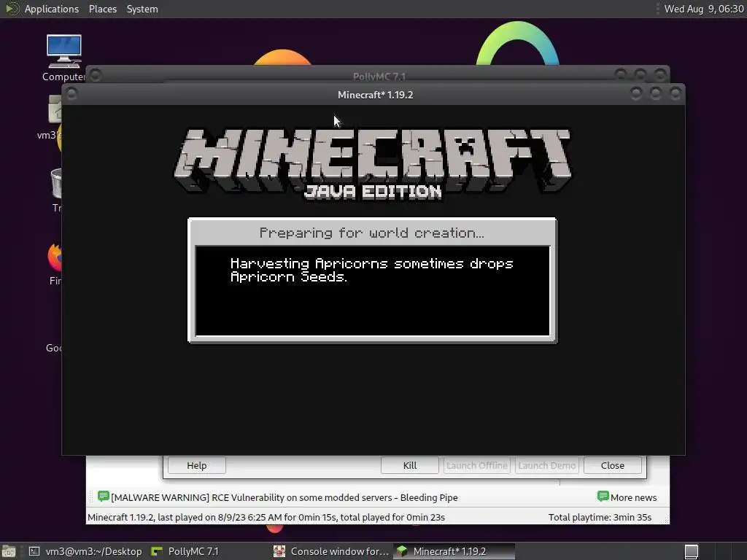The image size is (747, 560).
Task: Launch Firefox from the desktop
Action: tap(55, 264)
